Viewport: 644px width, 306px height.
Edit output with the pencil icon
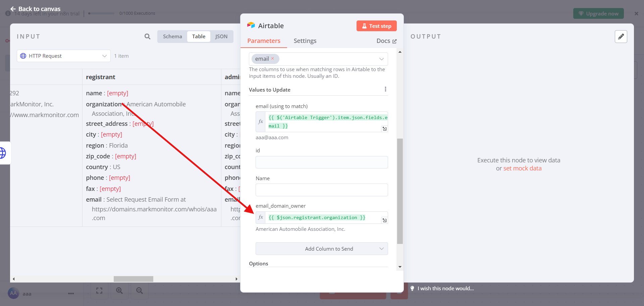[621, 37]
